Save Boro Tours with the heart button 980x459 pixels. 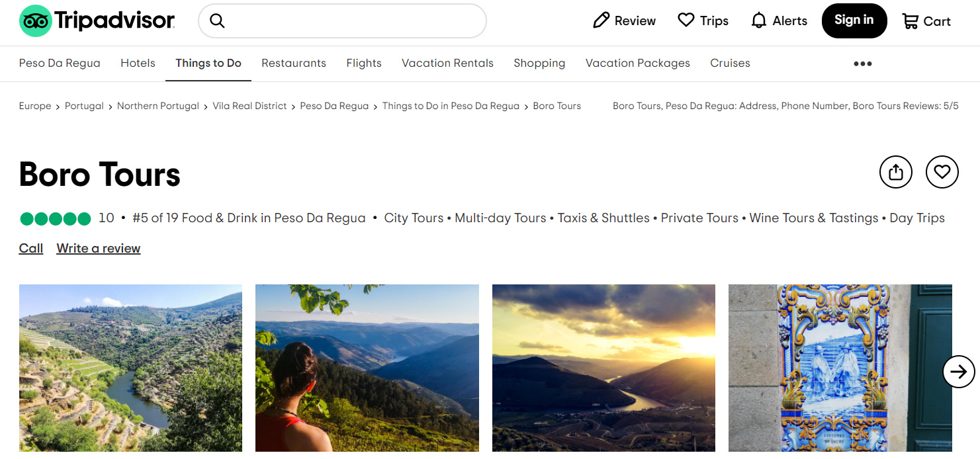click(942, 173)
